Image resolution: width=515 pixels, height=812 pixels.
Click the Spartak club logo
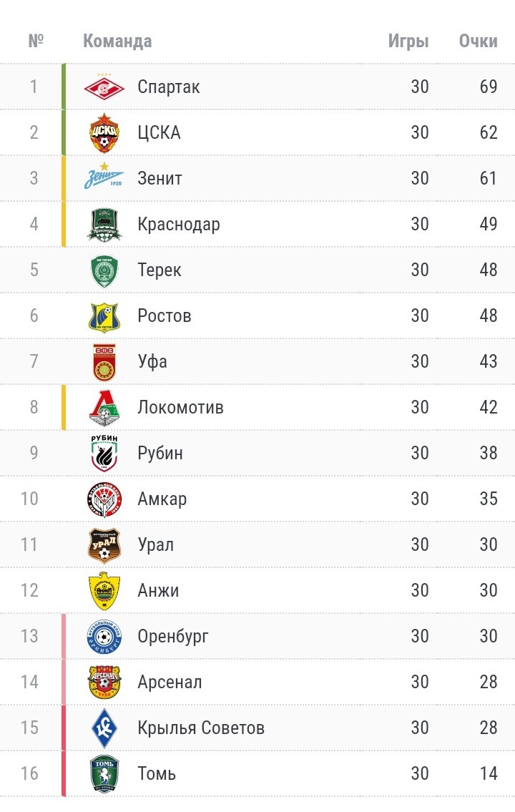(104, 87)
